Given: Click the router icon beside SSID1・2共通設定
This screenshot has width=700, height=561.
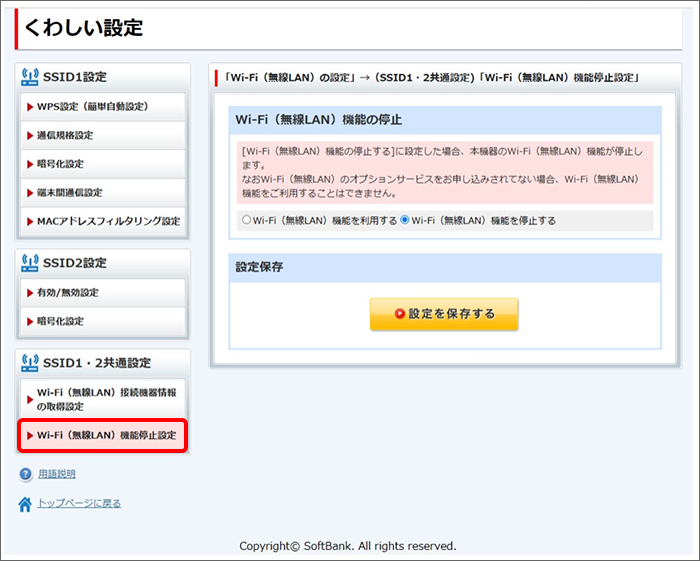Looking at the screenshot, I should pyautogui.click(x=30, y=363).
